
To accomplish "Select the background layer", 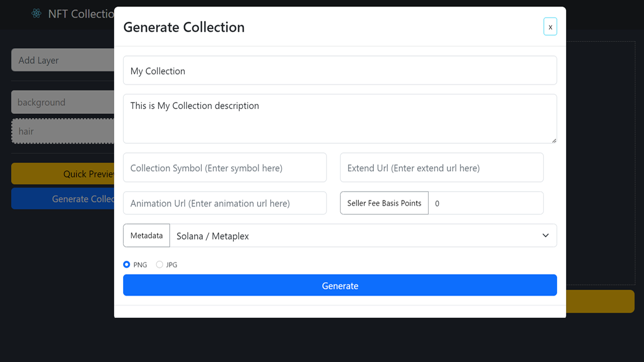I will coord(63,103).
